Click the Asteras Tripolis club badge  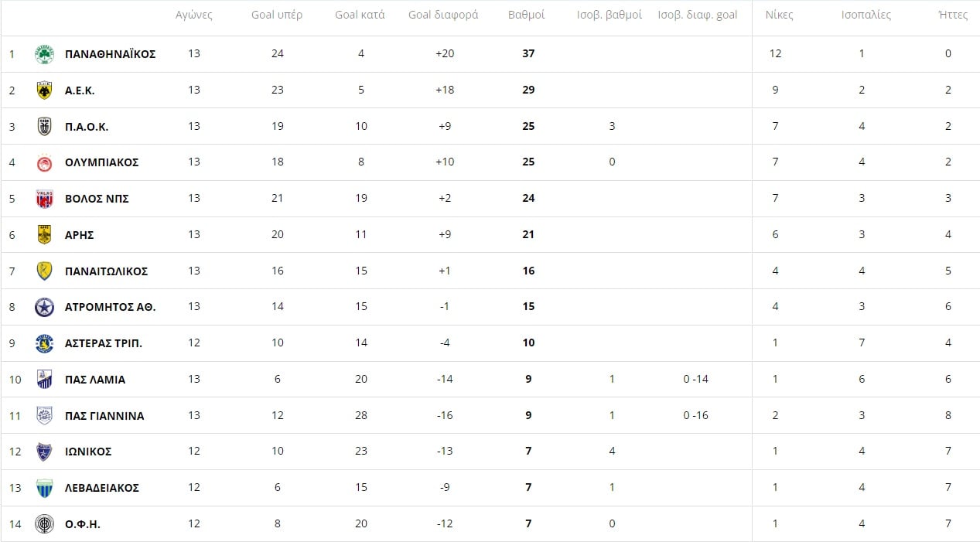tap(44, 343)
